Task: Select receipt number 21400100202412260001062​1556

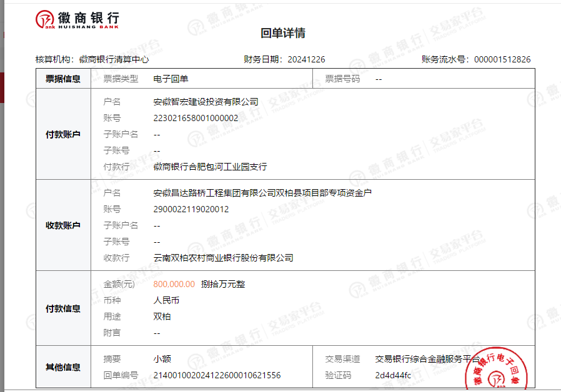Action: coord(217,375)
